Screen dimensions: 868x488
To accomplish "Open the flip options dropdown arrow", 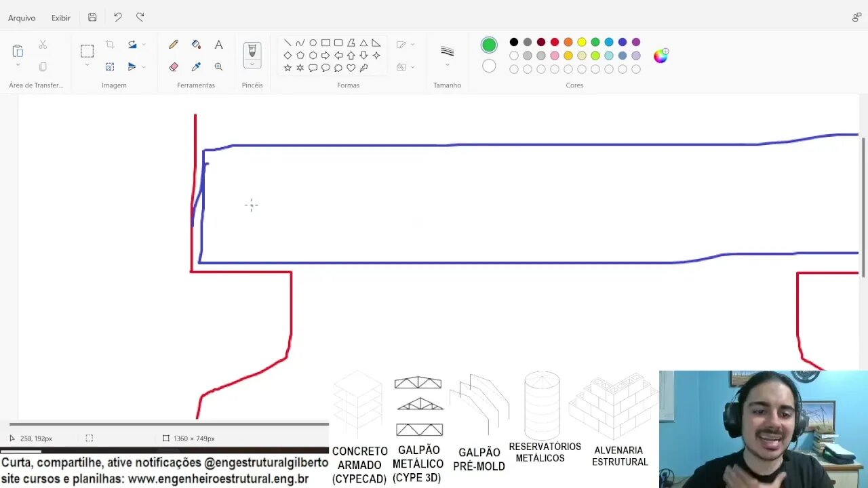I will coord(143,66).
